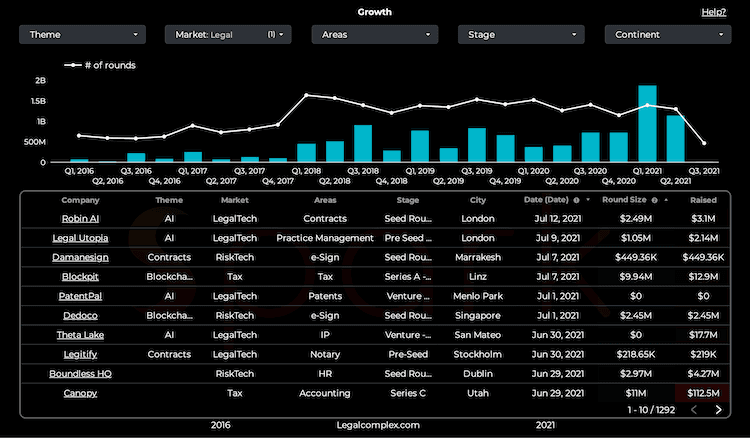
Task: Open the Robin AI company link
Action: coord(79,218)
